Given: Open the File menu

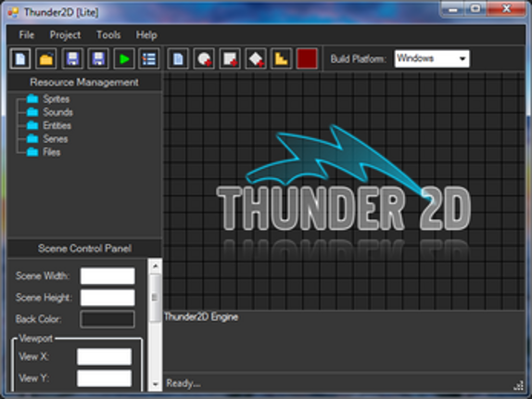Looking at the screenshot, I should pos(27,34).
